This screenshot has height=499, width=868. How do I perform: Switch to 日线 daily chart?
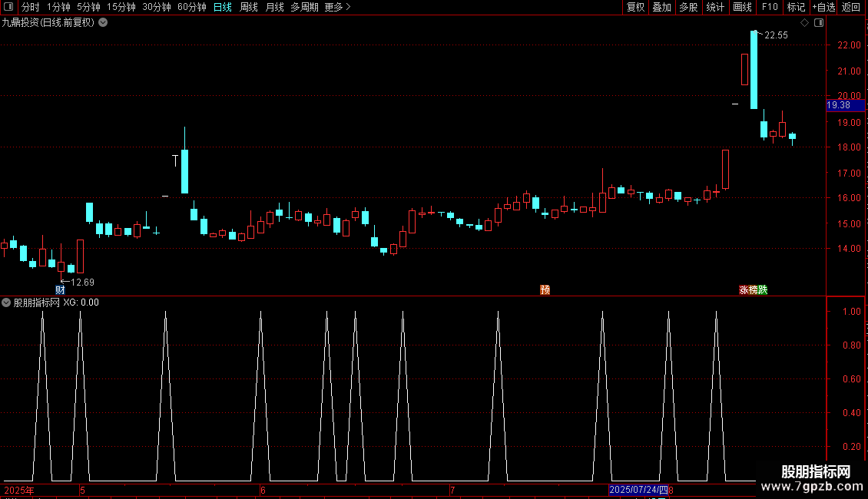coord(223,7)
